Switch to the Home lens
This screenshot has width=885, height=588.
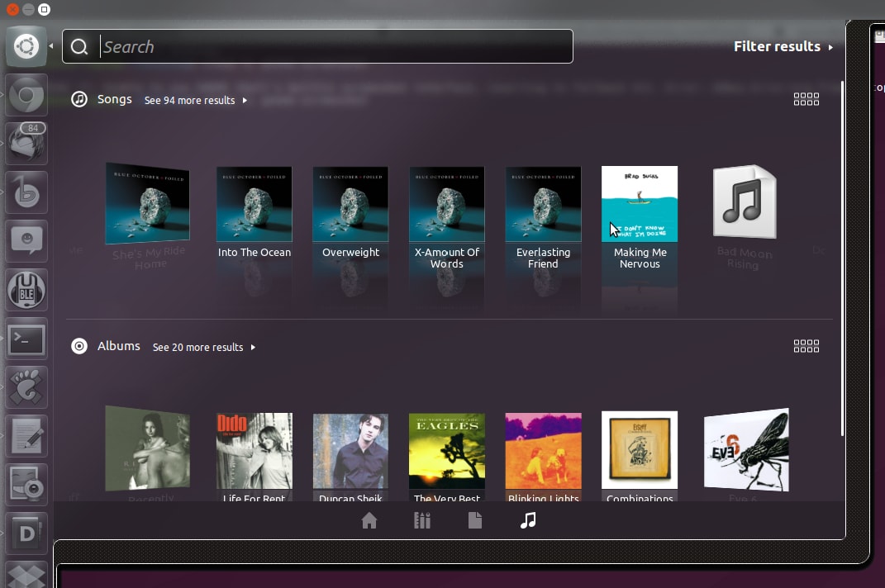click(369, 520)
